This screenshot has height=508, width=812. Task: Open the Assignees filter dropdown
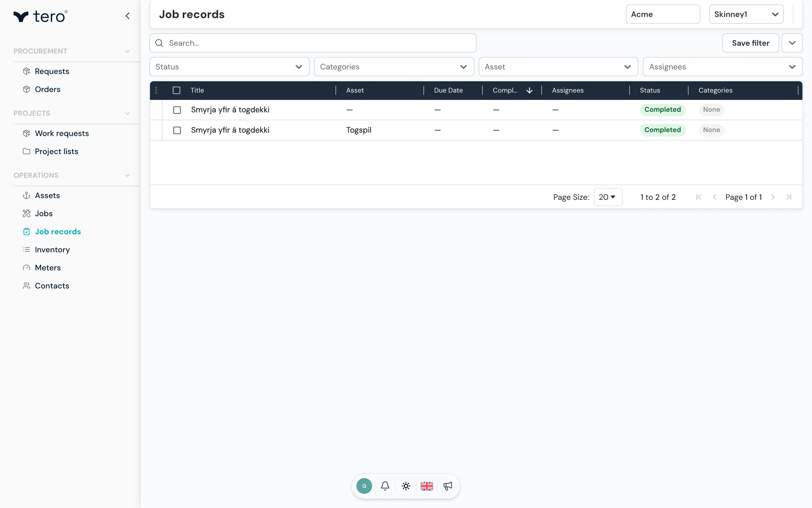pos(723,67)
